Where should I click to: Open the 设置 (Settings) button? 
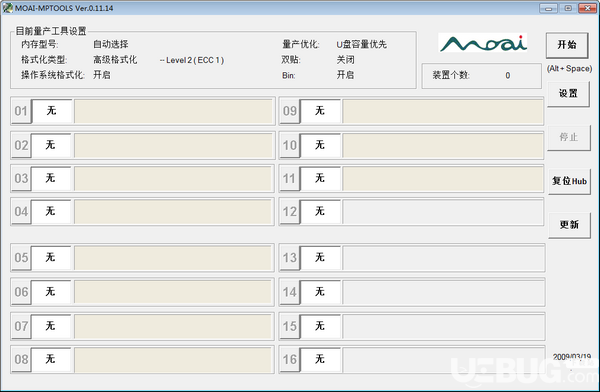(568, 93)
